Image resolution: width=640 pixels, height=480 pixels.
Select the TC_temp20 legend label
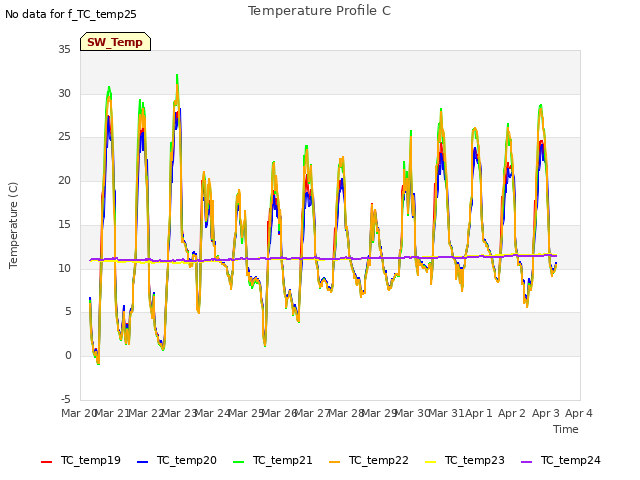(187, 460)
